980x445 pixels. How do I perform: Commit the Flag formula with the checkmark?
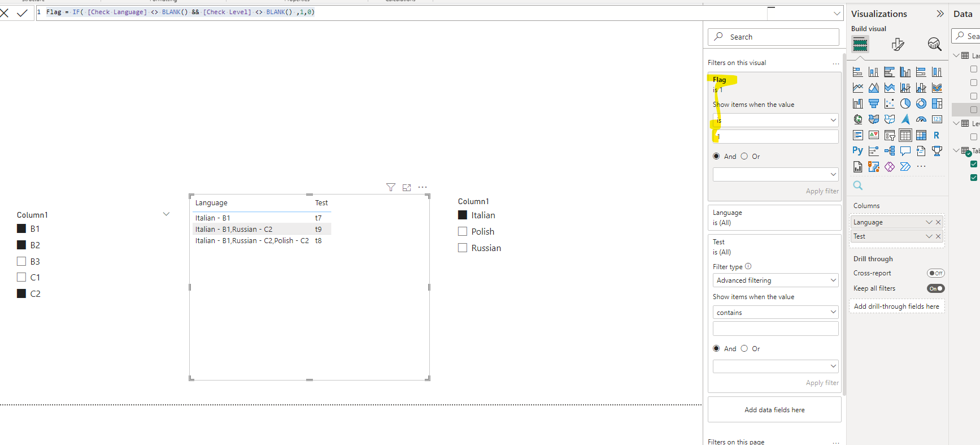tap(22, 13)
